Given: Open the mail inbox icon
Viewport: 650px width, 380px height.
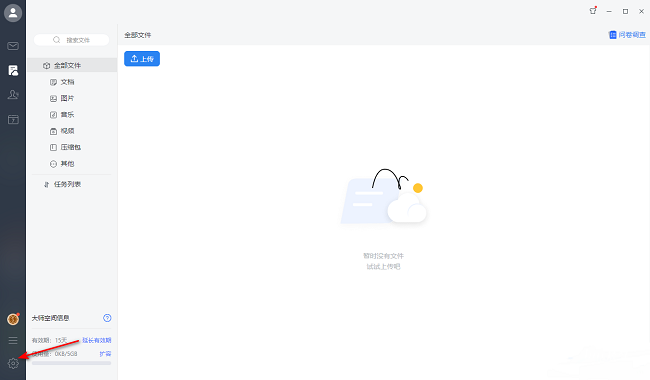Looking at the screenshot, I should pos(13,46).
